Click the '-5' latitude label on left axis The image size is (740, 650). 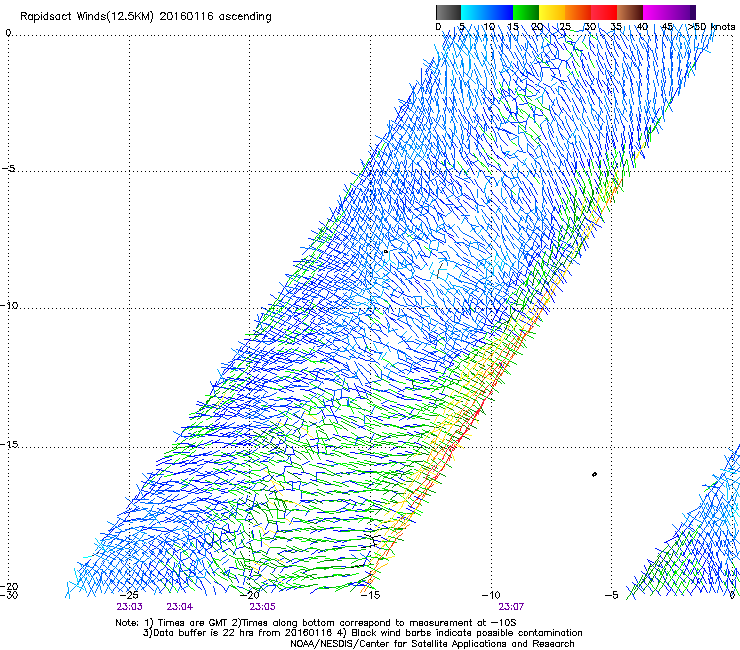pos(9,169)
